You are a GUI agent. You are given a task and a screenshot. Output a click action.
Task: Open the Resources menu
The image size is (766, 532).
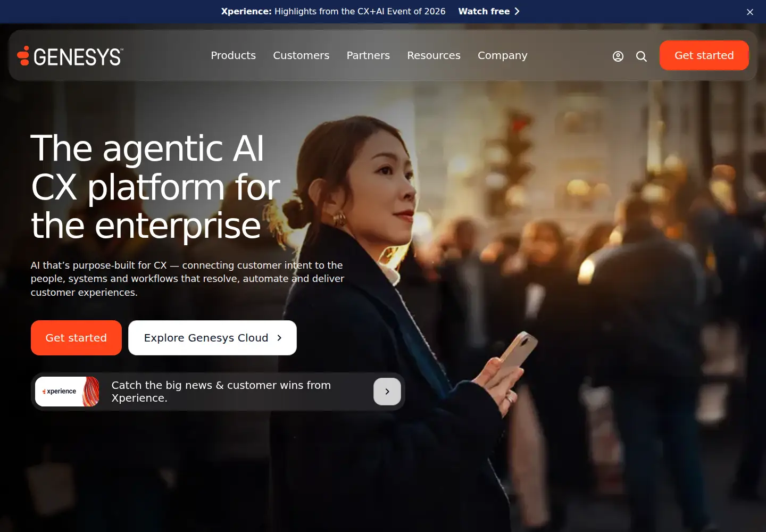coord(434,55)
